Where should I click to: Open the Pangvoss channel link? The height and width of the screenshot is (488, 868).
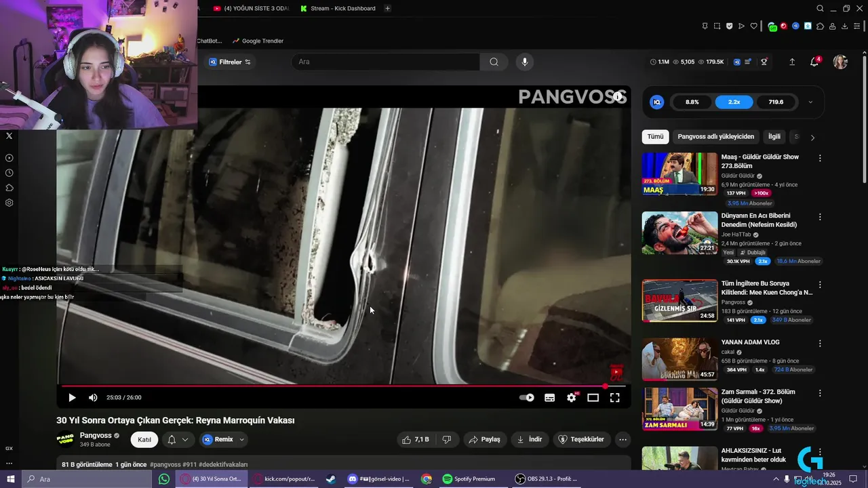(x=96, y=436)
